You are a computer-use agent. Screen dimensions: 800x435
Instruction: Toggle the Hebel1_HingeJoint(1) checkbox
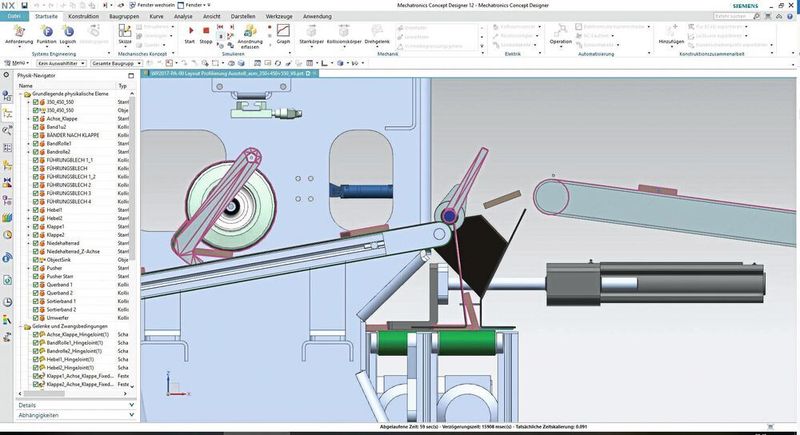36,359
